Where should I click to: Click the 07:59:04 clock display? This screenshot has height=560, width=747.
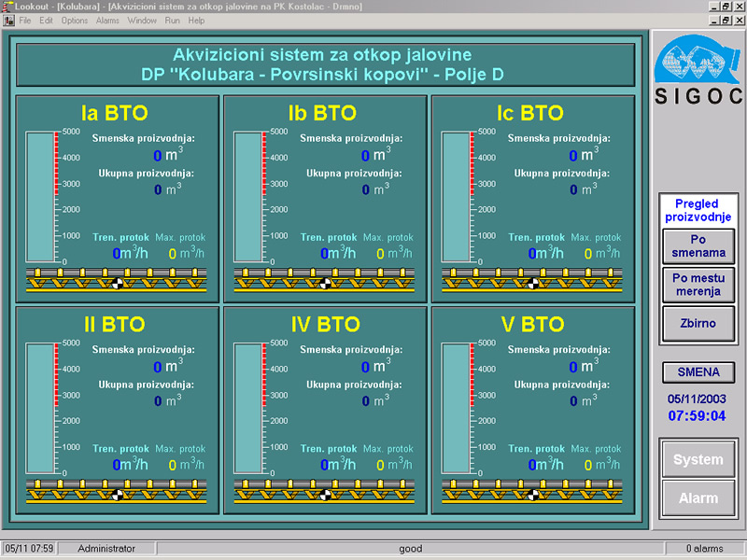tap(697, 416)
